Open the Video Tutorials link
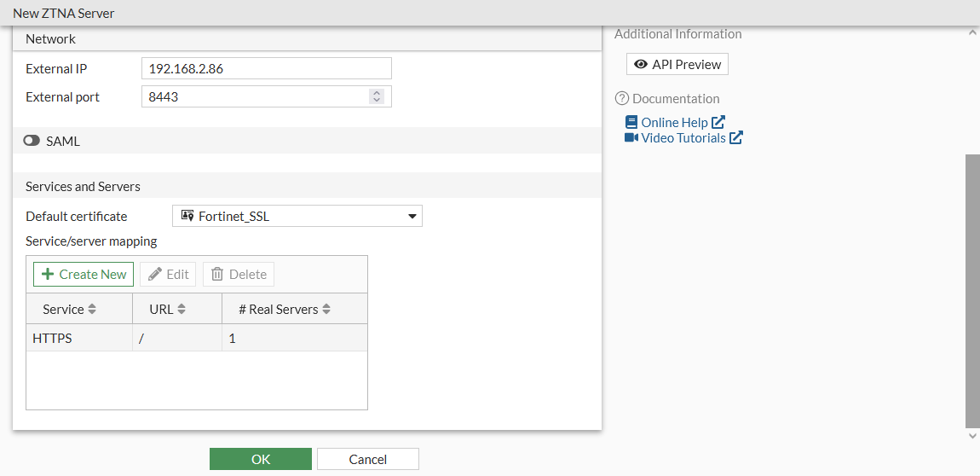Image resolution: width=980 pixels, height=476 pixels. point(683,138)
